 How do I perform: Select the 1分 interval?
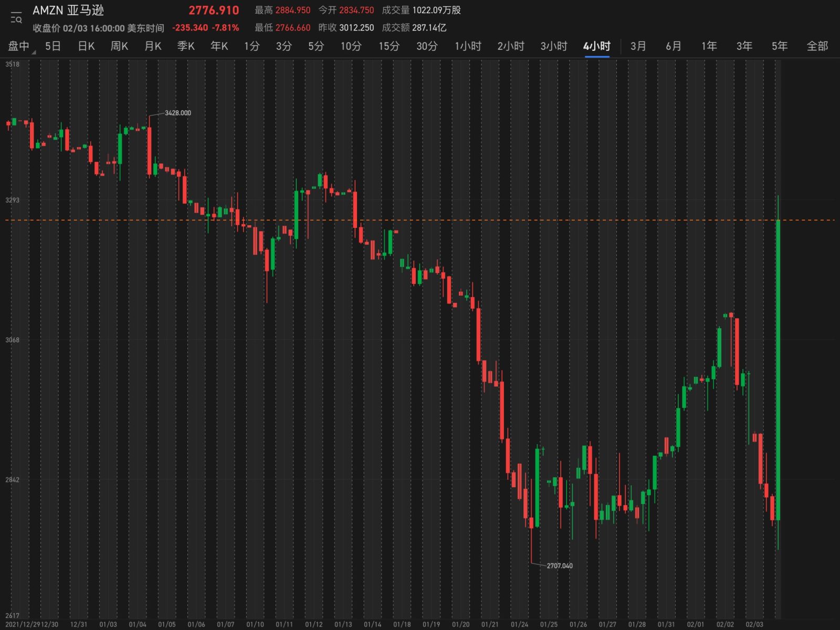(x=251, y=46)
